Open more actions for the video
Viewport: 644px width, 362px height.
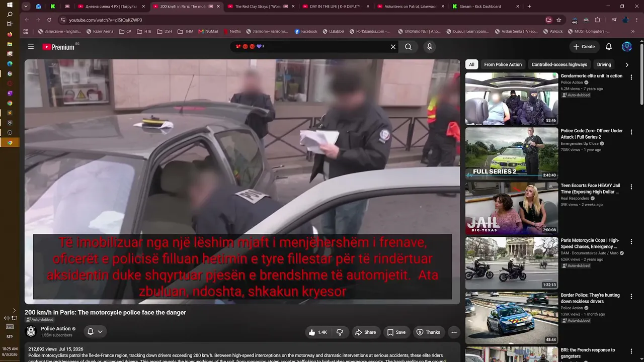point(454,332)
